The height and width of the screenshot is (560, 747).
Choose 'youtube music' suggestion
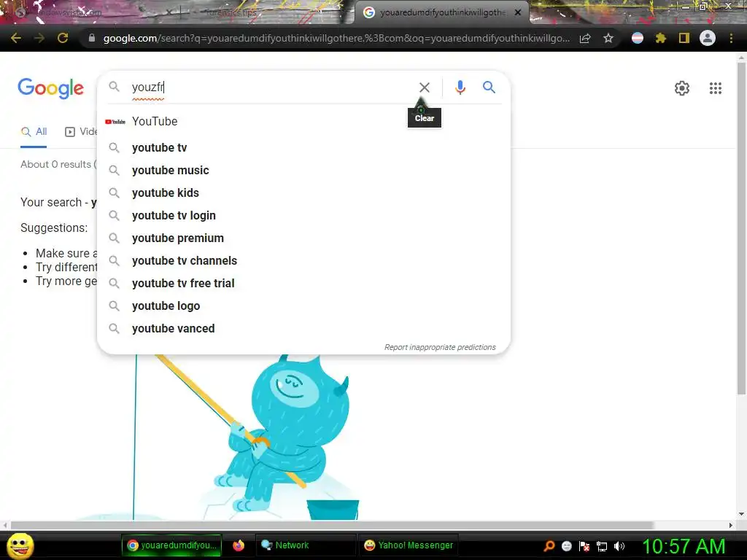click(x=303, y=171)
